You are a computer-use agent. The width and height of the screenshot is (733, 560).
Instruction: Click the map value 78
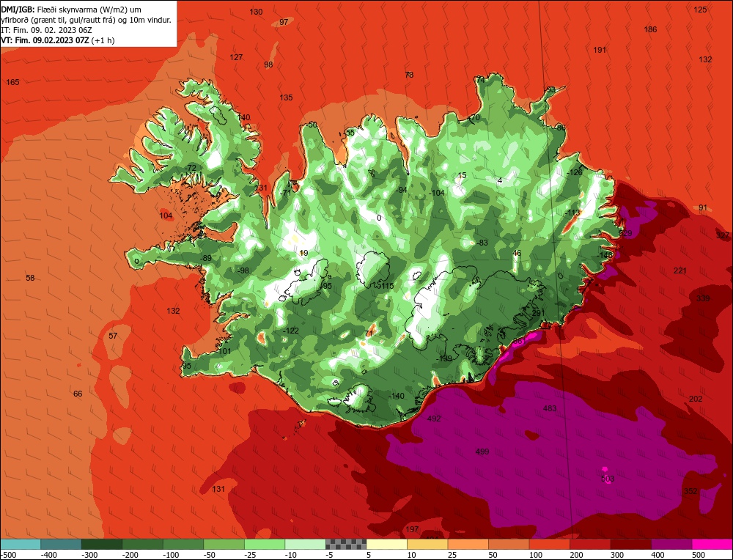[409, 75]
